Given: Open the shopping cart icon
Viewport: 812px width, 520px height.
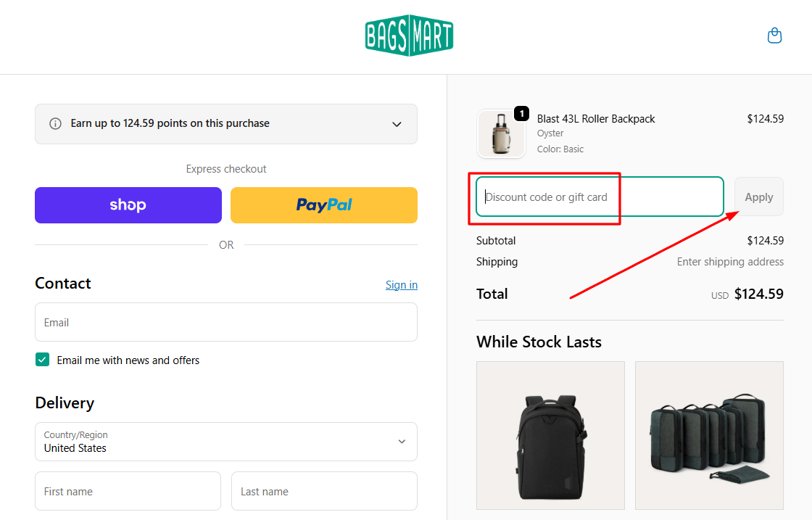Looking at the screenshot, I should [774, 35].
